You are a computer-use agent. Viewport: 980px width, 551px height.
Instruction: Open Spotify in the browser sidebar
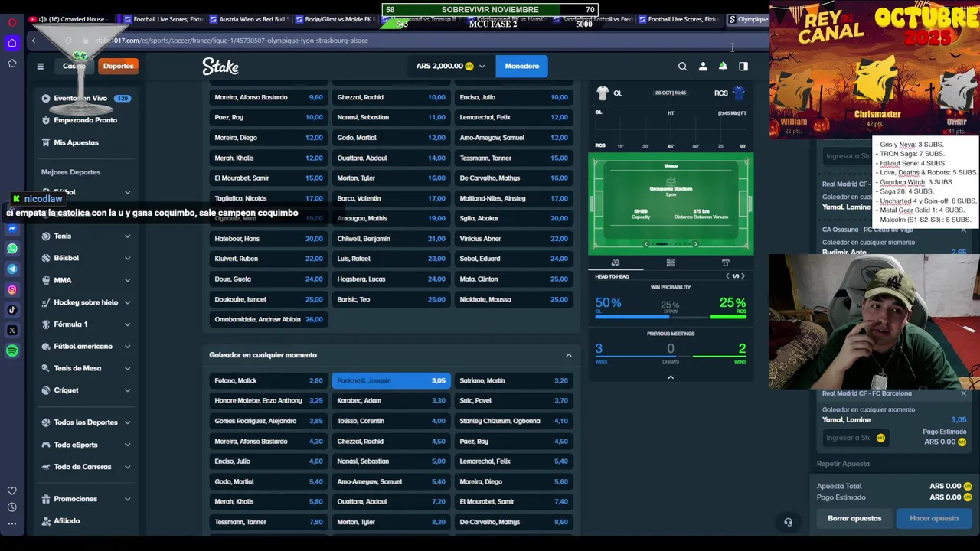point(12,350)
